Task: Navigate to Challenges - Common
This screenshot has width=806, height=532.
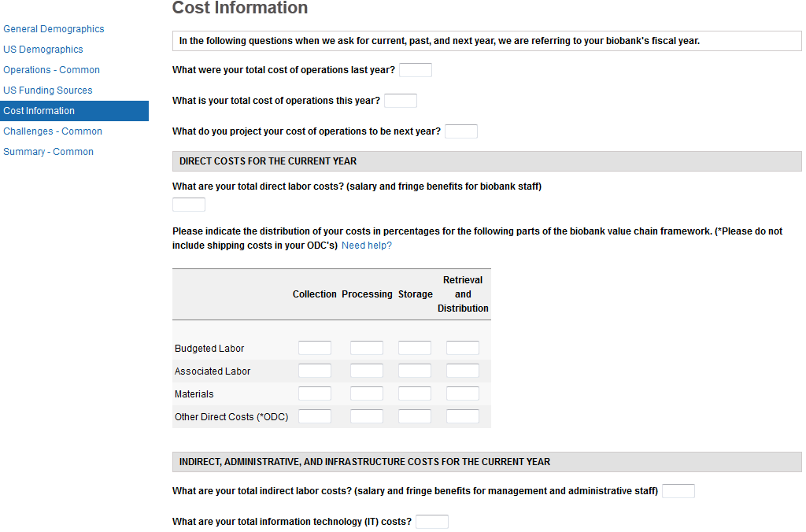Action: 53,131
